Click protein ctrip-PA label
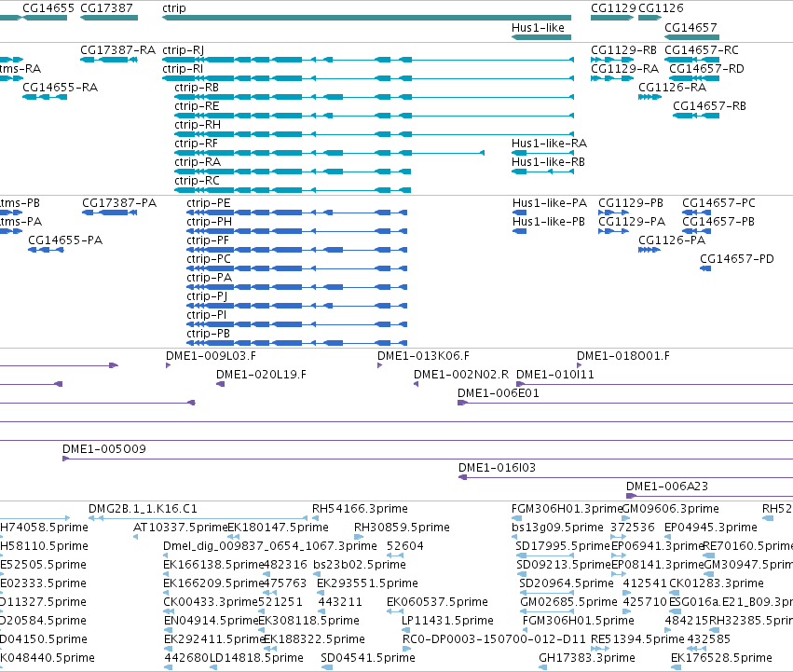Image resolution: width=793 pixels, height=672 pixels. point(210,279)
